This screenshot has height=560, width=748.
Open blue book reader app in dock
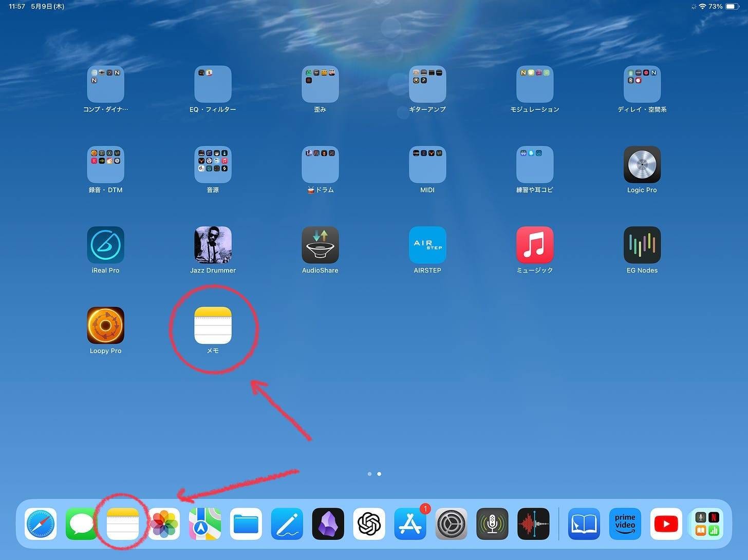coord(584,524)
